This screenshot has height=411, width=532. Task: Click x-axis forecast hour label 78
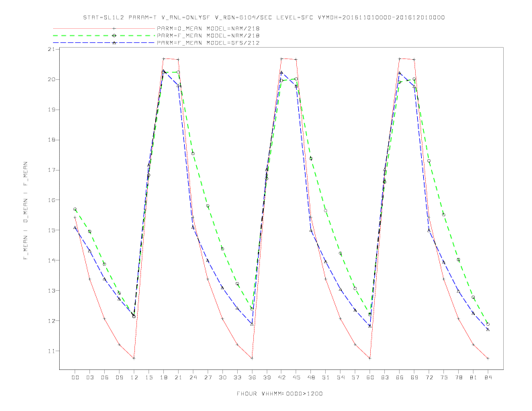[458, 377]
